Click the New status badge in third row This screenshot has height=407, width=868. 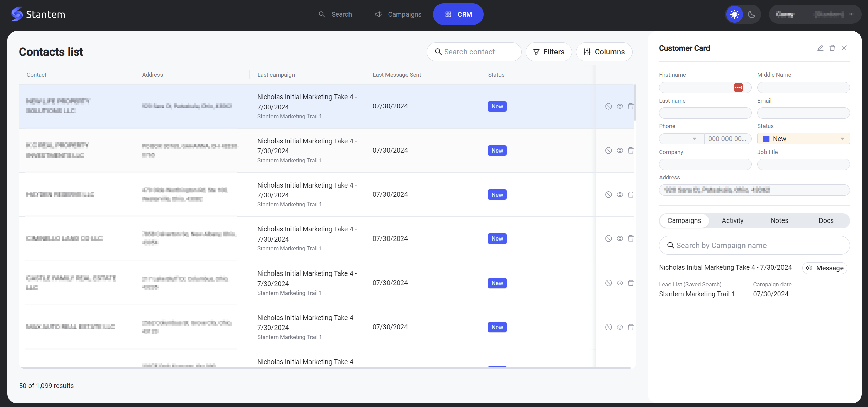click(497, 195)
